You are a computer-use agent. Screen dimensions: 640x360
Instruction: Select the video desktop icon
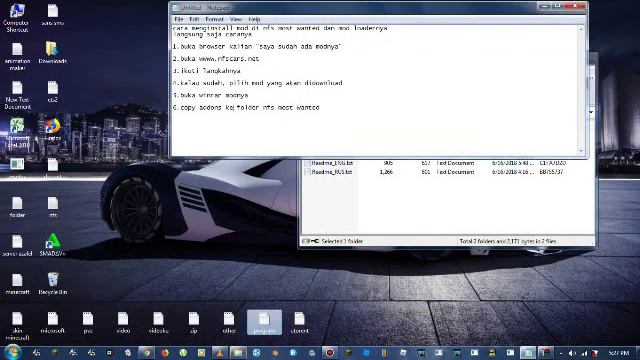point(123,322)
